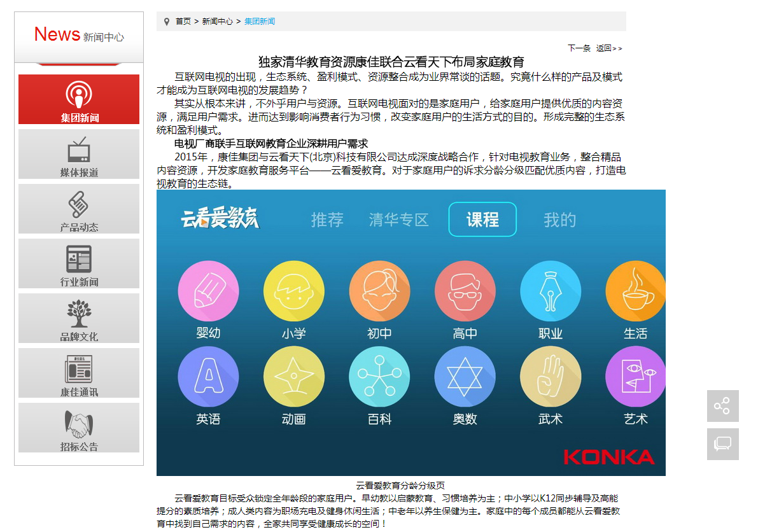Select the 奥数 hexagram star icon
This screenshot has height=532, width=765.
click(x=465, y=377)
